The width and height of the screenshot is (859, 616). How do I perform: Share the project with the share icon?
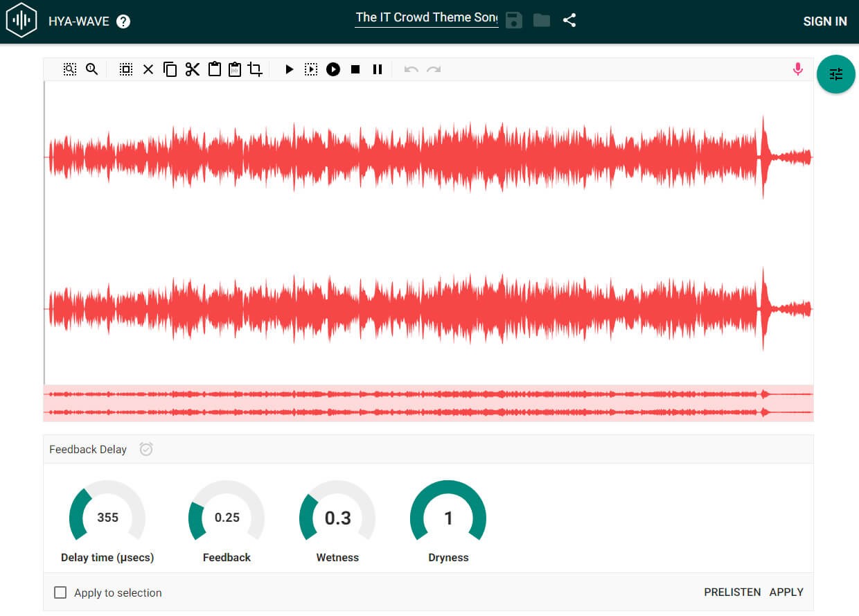pos(569,20)
